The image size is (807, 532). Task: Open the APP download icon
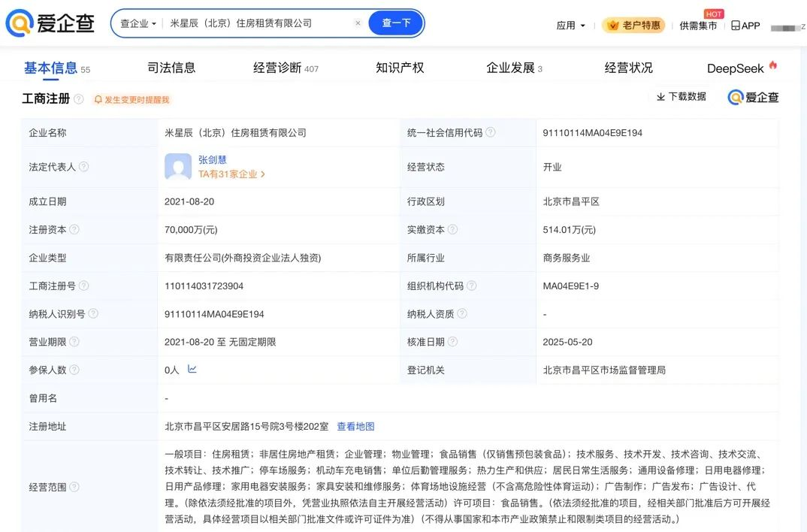pos(736,26)
